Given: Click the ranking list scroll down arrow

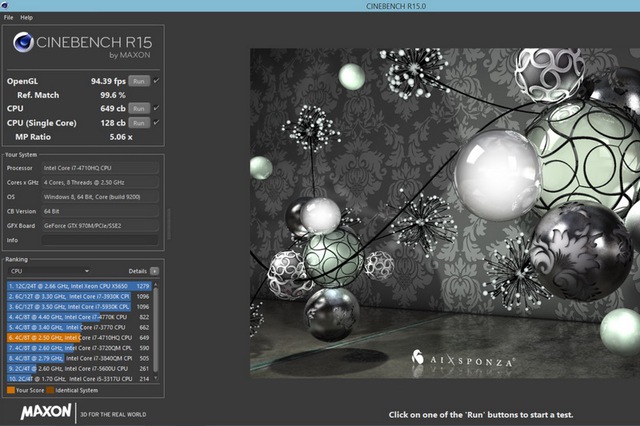Looking at the screenshot, I should click(x=156, y=378).
